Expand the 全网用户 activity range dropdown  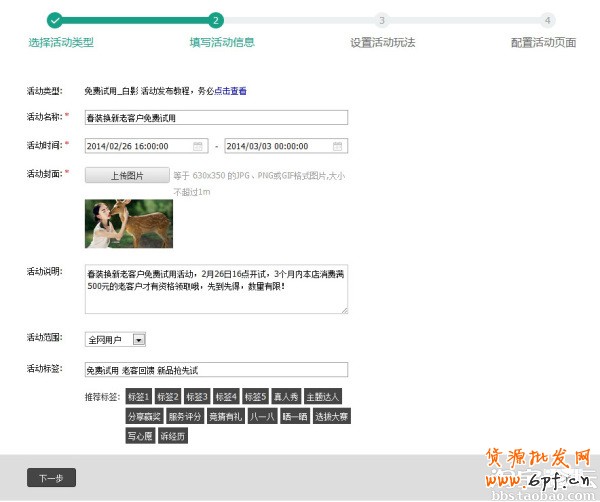[x=139, y=340]
